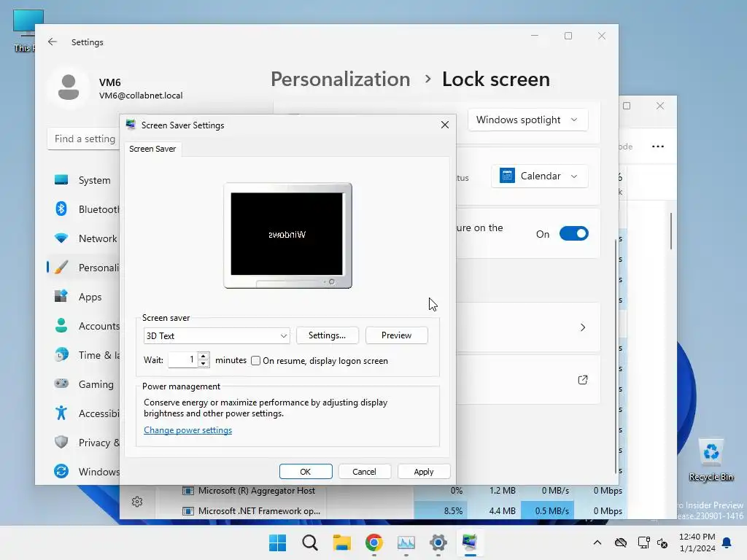
Task: Turn off the lock screen picture toggle
Action: click(x=573, y=234)
